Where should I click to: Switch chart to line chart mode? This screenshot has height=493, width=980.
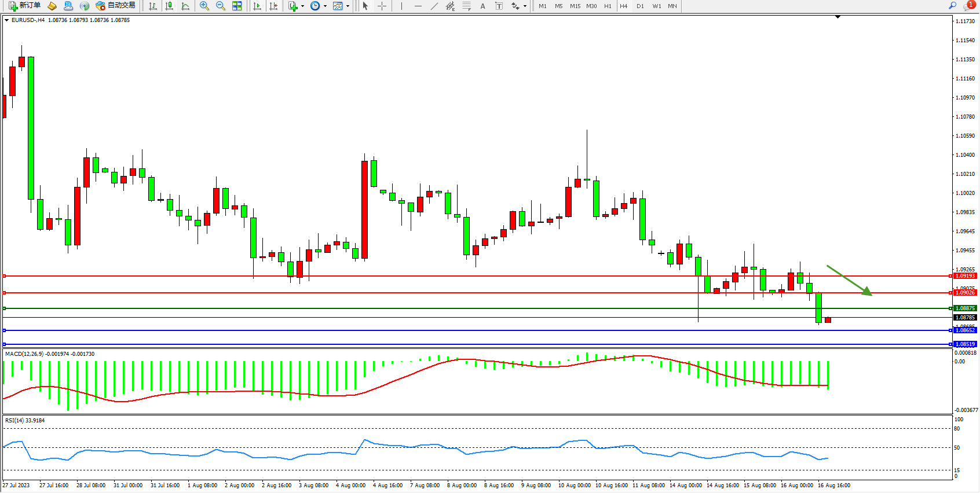pos(185,6)
